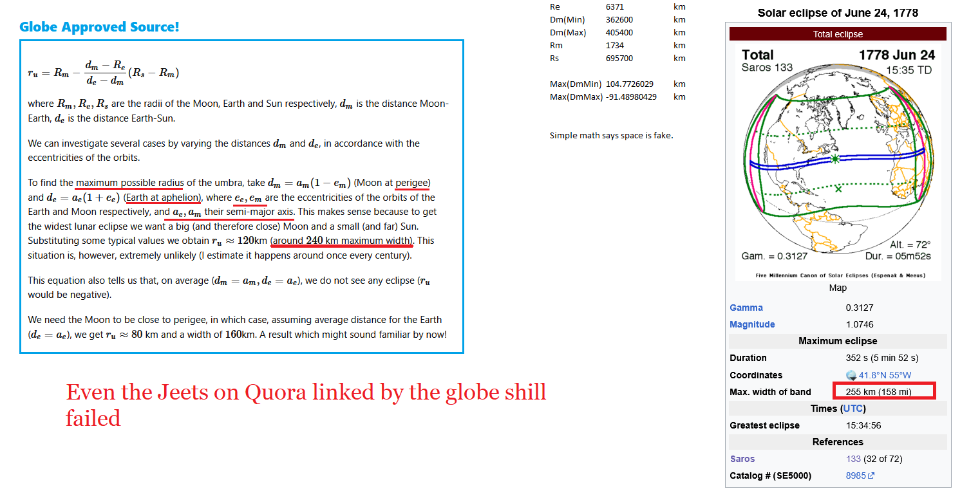
Task: Select the Gamma value 0.3127 in the table
Action: pos(860,308)
